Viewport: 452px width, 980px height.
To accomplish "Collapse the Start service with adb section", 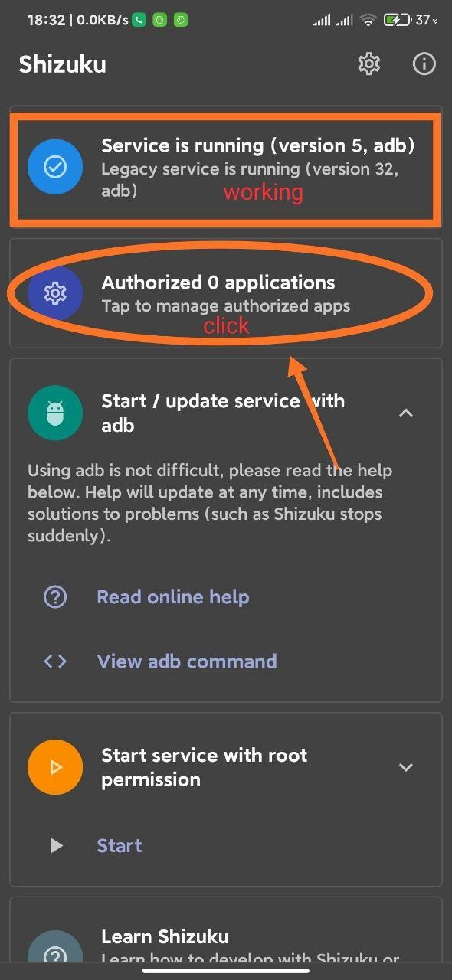I will [x=406, y=413].
